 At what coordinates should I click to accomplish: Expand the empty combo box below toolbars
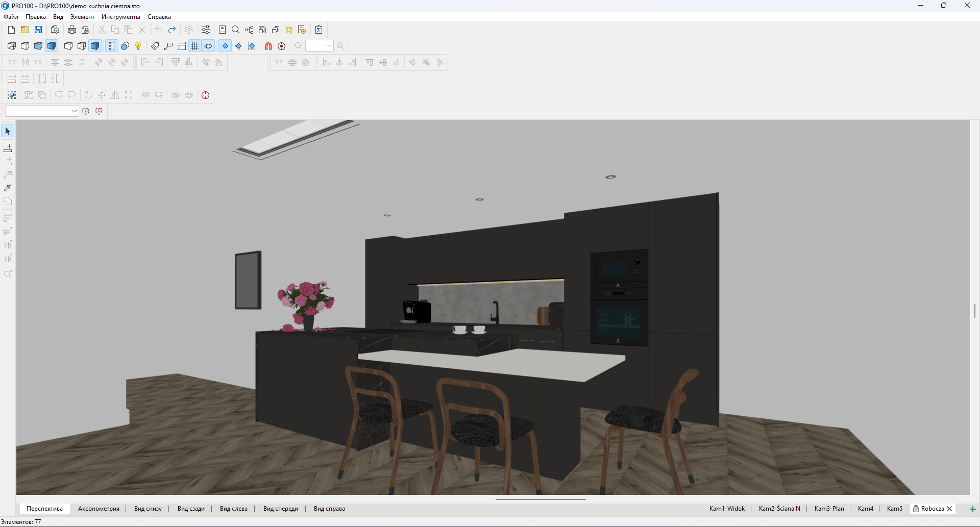(74, 111)
